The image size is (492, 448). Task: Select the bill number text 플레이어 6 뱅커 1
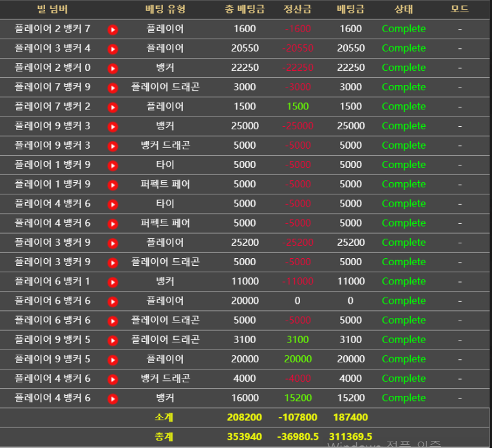pyautogui.click(x=52, y=281)
